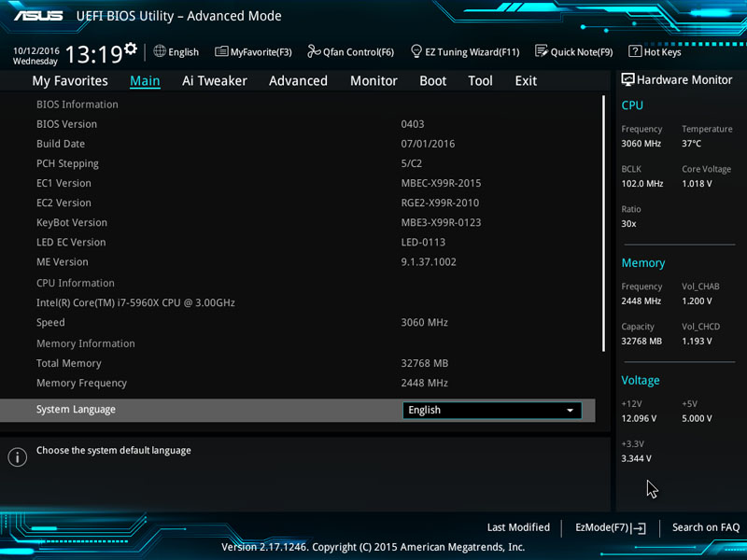The height and width of the screenshot is (560, 747).
Task: Go to the Advanced tab
Action: [298, 81]
